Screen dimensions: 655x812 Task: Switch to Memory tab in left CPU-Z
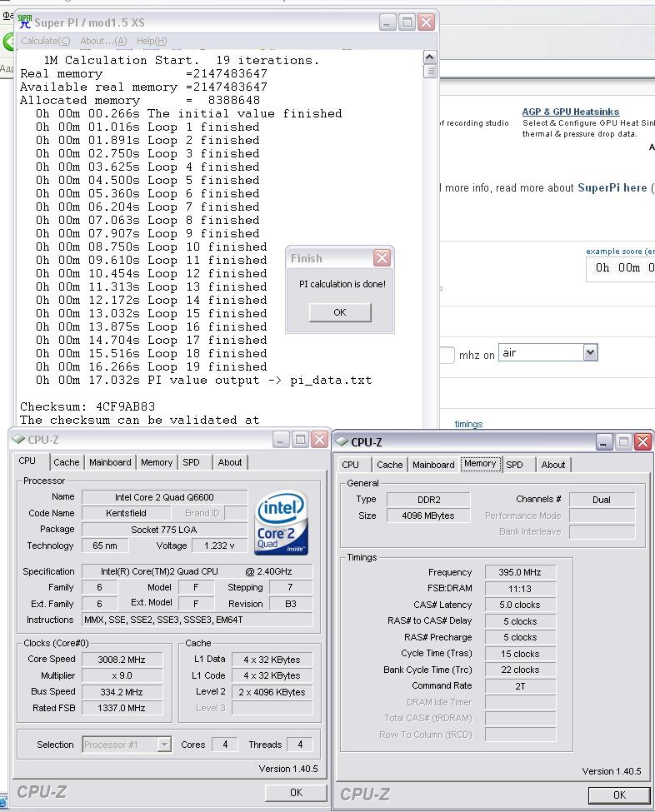[157, 462]
